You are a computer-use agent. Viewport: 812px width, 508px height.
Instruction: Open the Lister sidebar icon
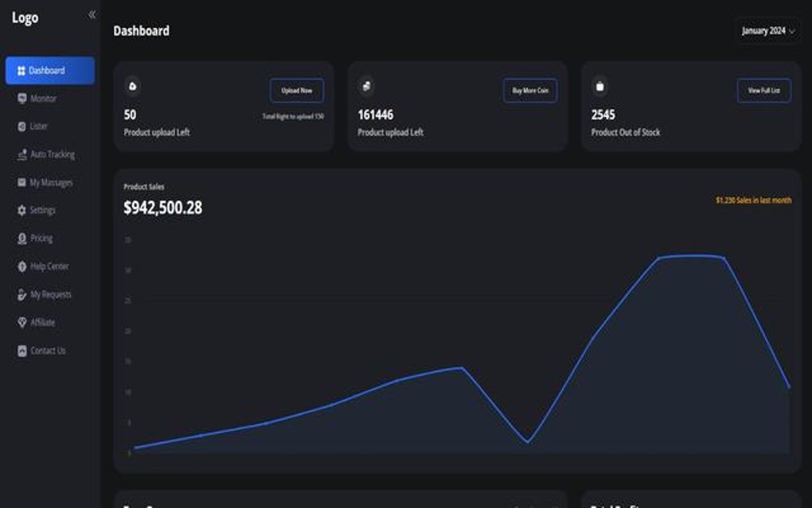tap(21, 126)
